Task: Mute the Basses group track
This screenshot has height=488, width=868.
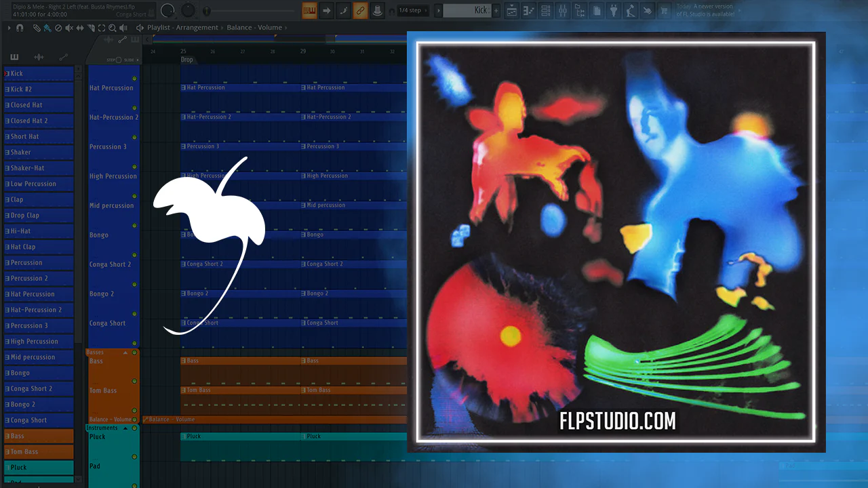Action: click(x=134, y=352)
